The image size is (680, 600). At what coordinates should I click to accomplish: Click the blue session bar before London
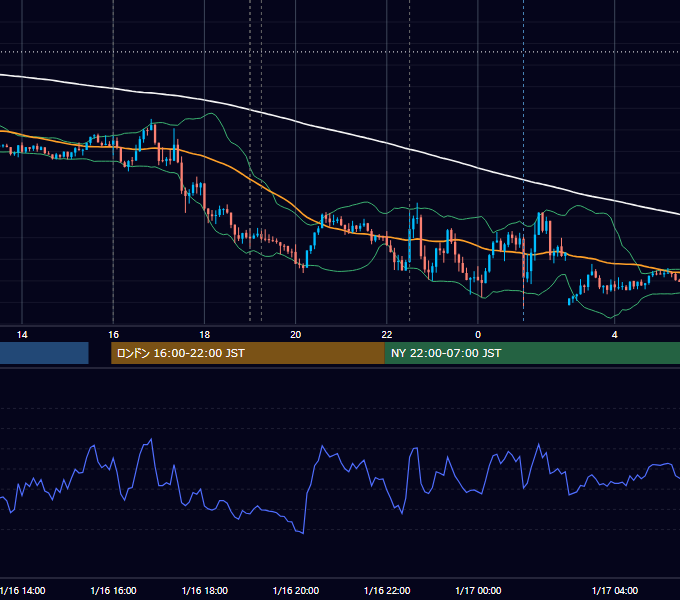click(x=44, y=353)
